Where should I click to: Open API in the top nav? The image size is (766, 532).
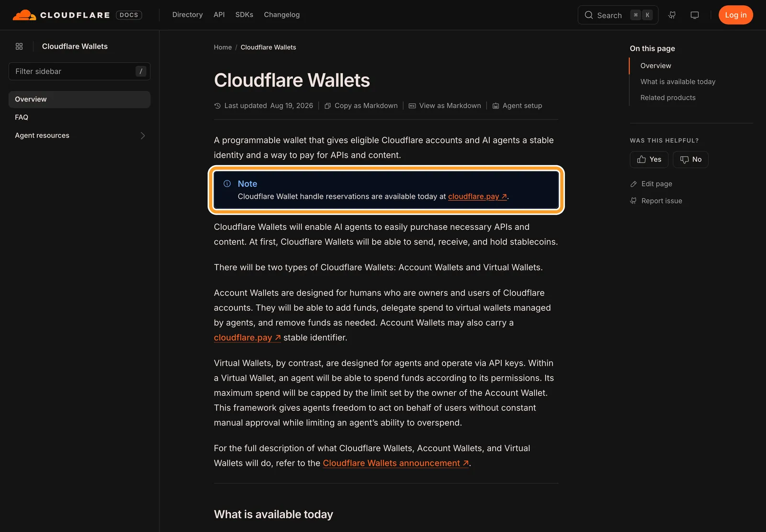(219, 15)
